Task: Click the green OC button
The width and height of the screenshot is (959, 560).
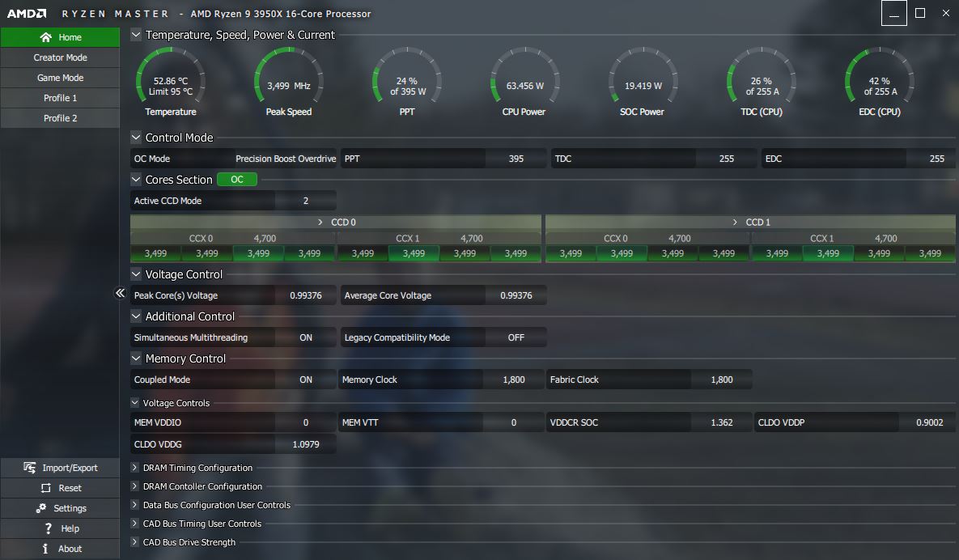Action: click(x=236, y=180)
